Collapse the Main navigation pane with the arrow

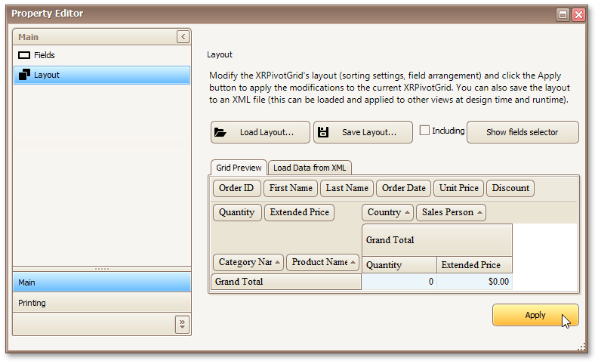point(183,37)
